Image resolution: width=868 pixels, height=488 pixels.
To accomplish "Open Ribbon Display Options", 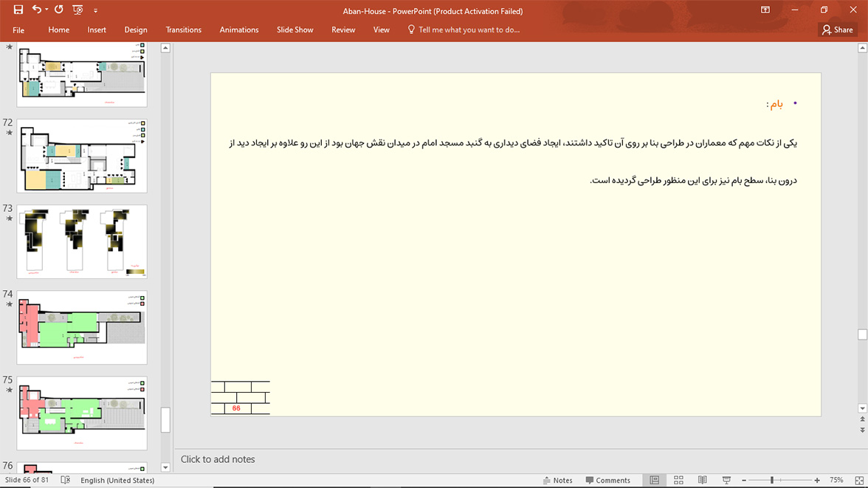I will pyautogui.click(x=765, y=10).
